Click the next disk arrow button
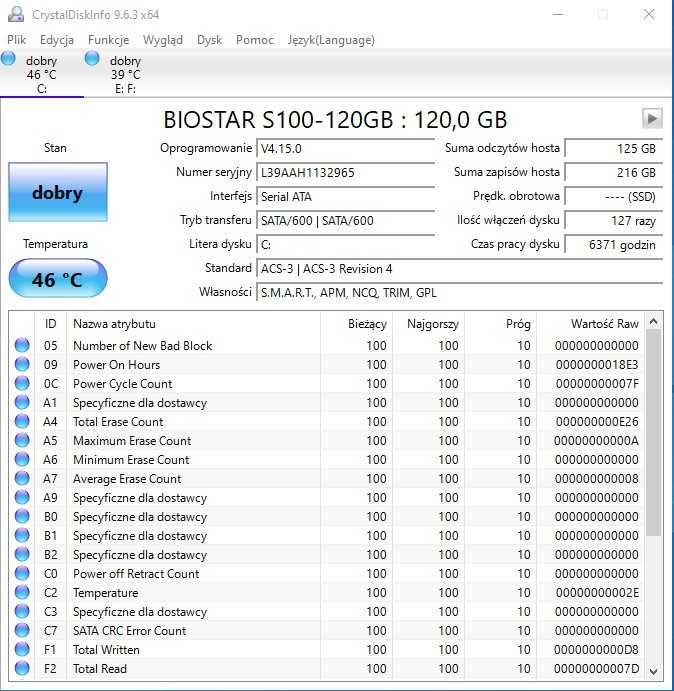 pos(652,119)
